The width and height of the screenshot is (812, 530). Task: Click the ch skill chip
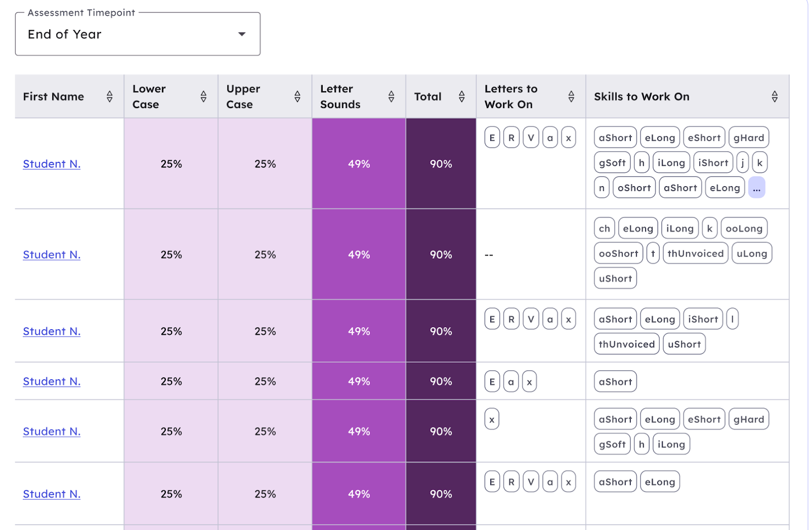[x=604, y=229]
